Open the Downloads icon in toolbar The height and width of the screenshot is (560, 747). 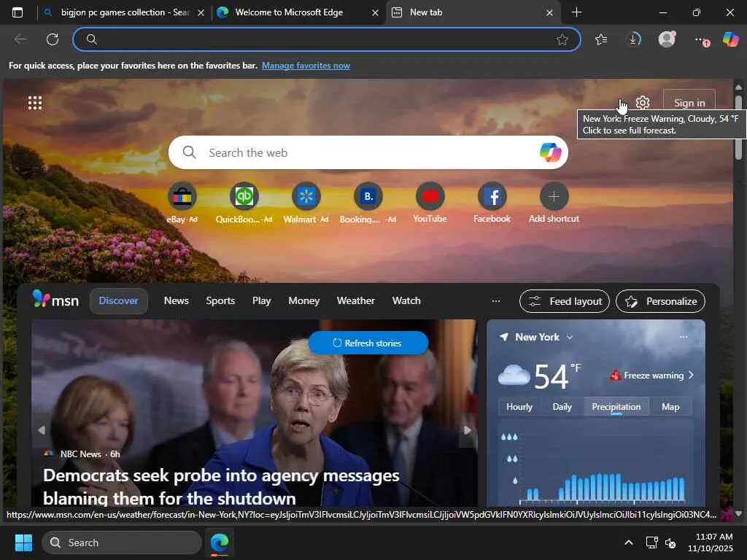coord(634,39)
